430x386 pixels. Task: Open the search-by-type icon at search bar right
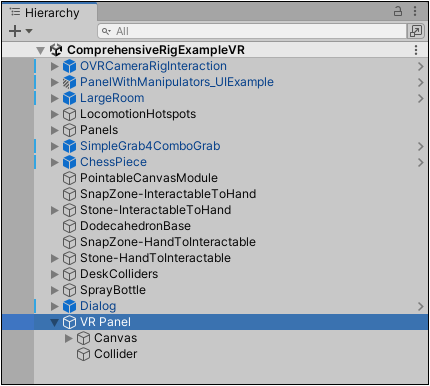click(416, 31)
